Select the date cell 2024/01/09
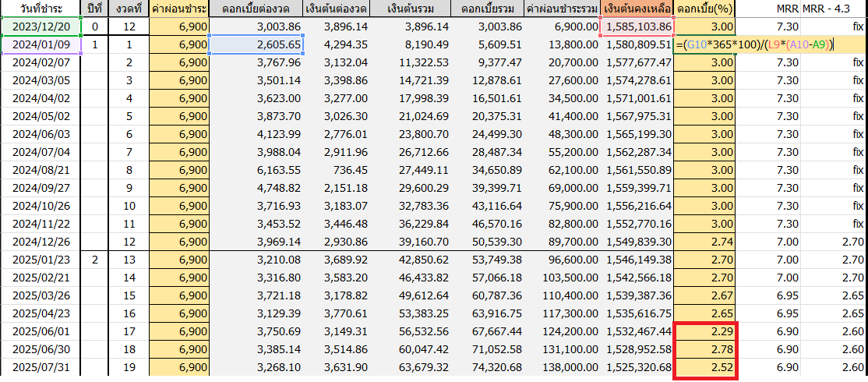Image resolution: width=868 pixels, height=382 pixels. pos(41,45)
